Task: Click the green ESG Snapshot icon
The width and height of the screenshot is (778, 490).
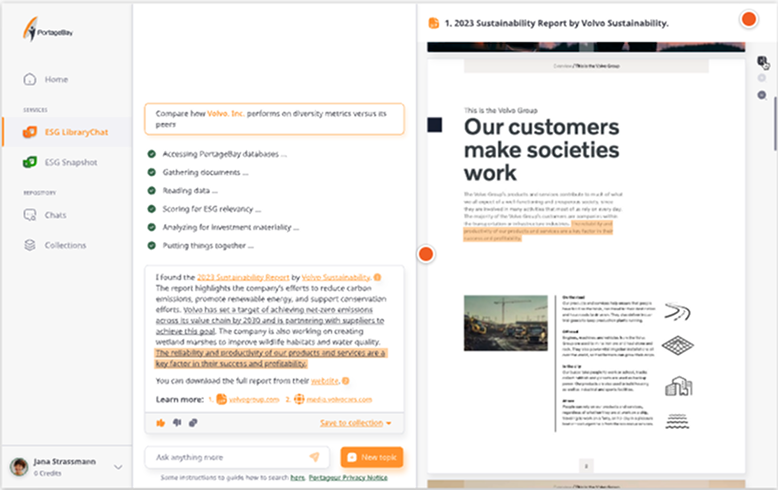Action: point(30,162)
